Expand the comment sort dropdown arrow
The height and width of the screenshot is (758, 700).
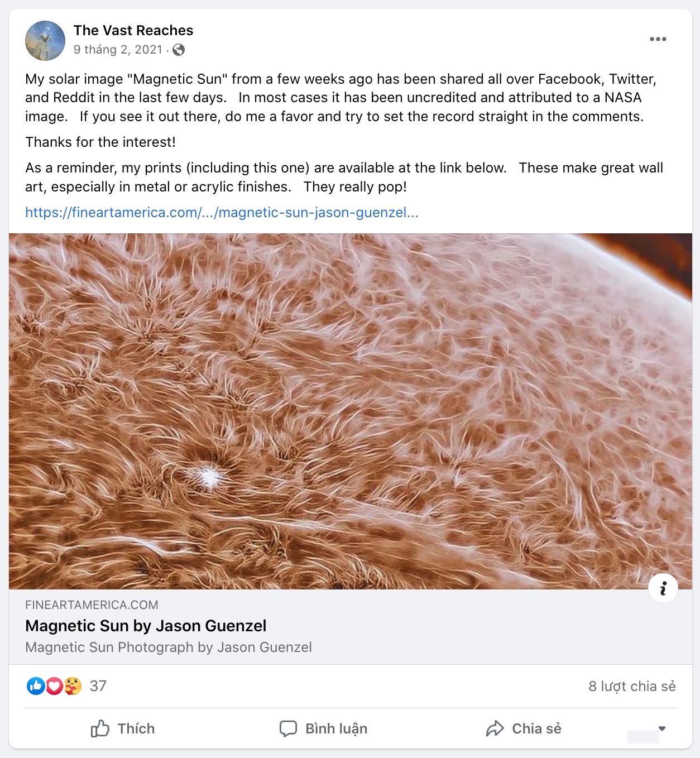coord(661,728)
